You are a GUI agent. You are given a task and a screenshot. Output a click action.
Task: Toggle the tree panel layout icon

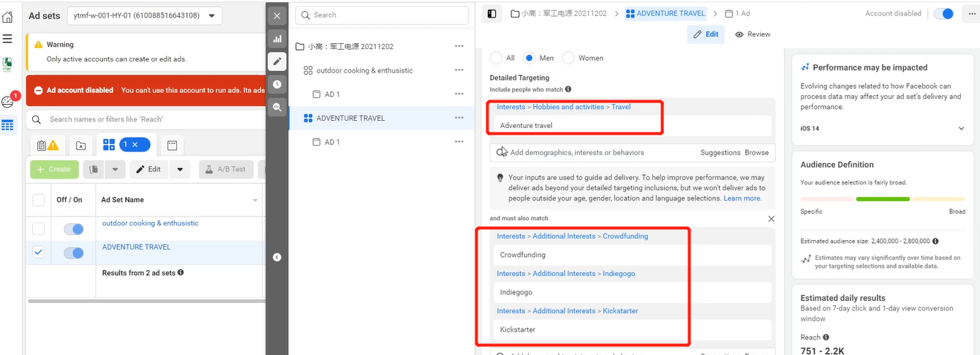(x=492, y=13)
